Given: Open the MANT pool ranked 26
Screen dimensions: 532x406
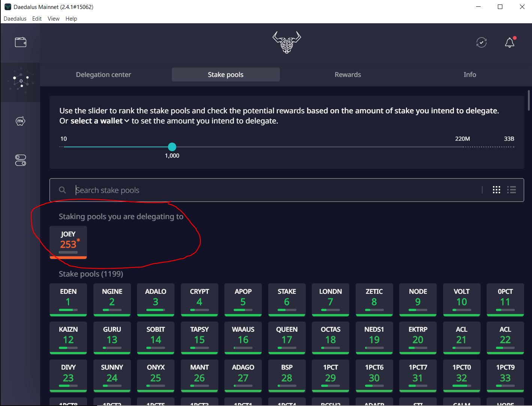Looking at the screenshot, I should coord(199,376).
